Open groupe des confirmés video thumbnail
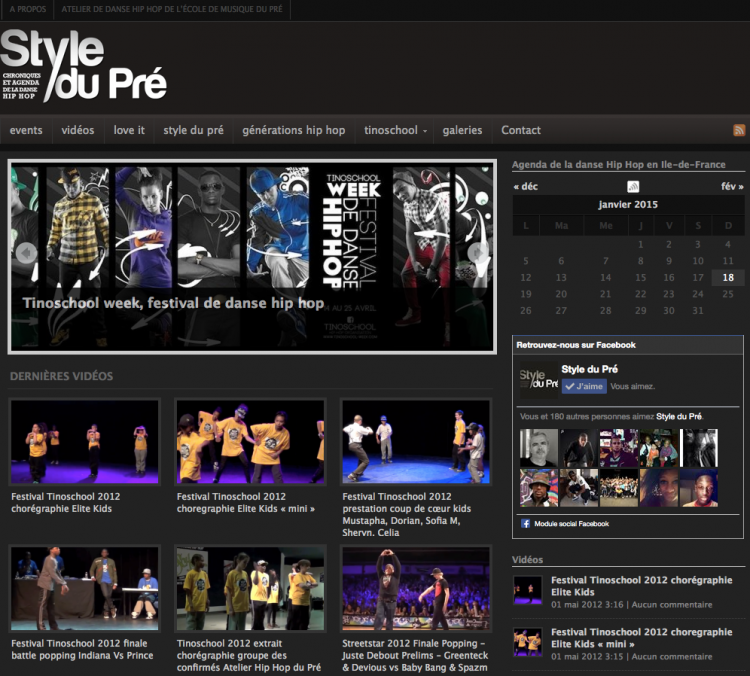 (250, 589)
